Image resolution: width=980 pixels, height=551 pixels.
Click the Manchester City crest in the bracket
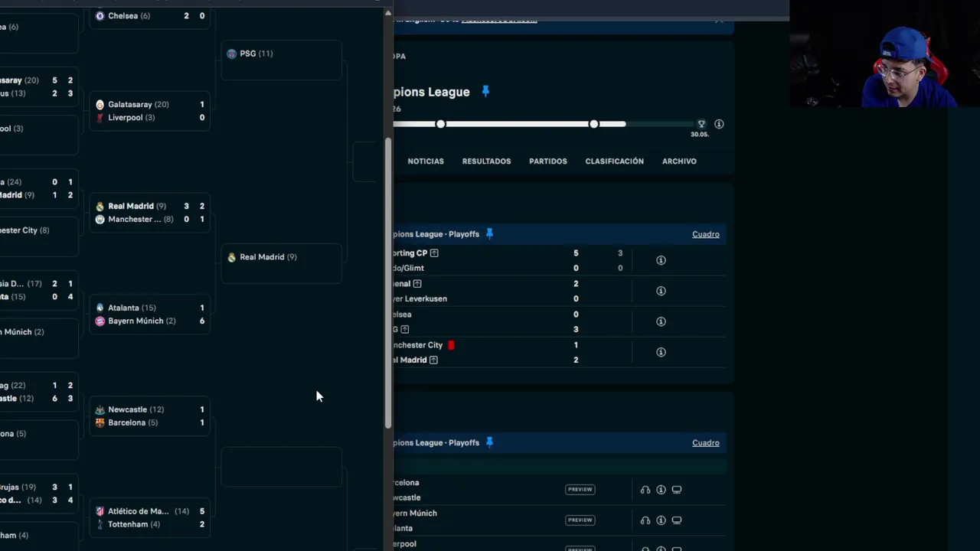(100, 219)
